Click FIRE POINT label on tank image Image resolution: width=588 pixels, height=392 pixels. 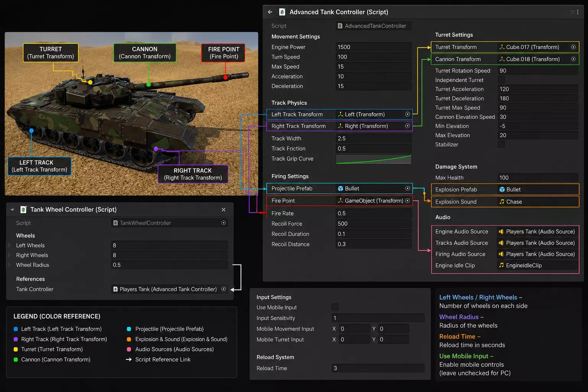[x=224, y=53]
